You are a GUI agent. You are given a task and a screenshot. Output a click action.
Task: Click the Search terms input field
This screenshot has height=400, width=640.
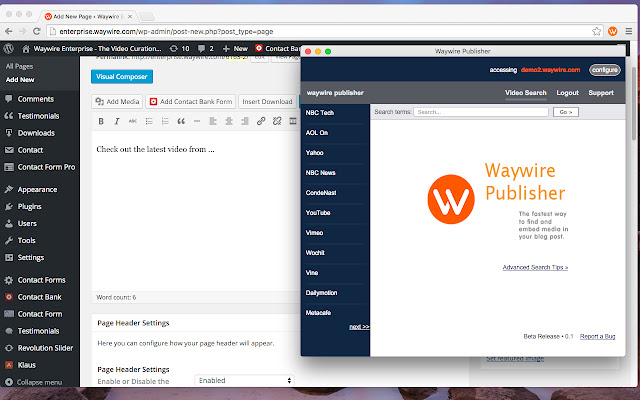pyautogui.click(x=481, y=112)
